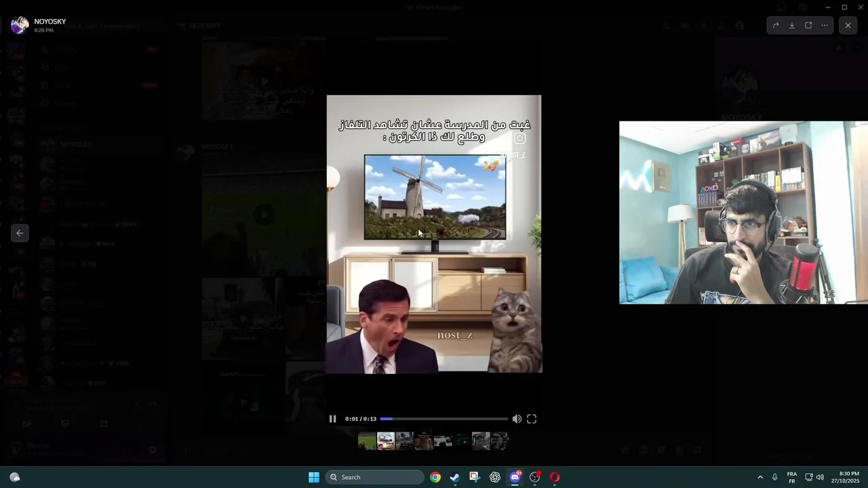Pause the video playback
Image resolution: width=868 pixels, height=488 pixels.
[332, 419]
